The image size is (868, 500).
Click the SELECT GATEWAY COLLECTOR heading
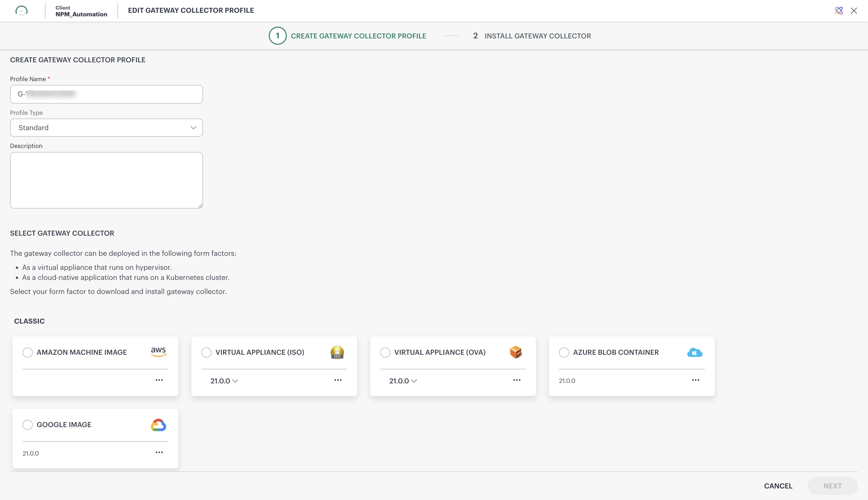tap(62, 233)
